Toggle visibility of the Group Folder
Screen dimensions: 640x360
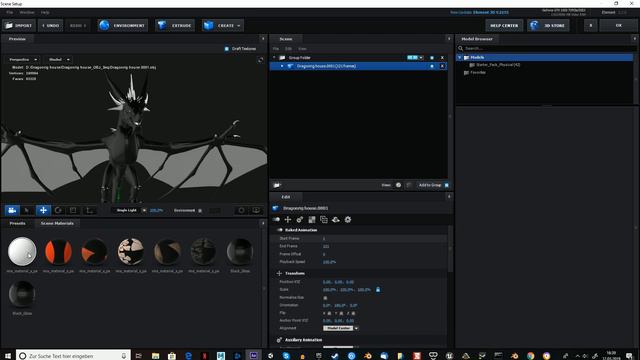pos(432,58)
